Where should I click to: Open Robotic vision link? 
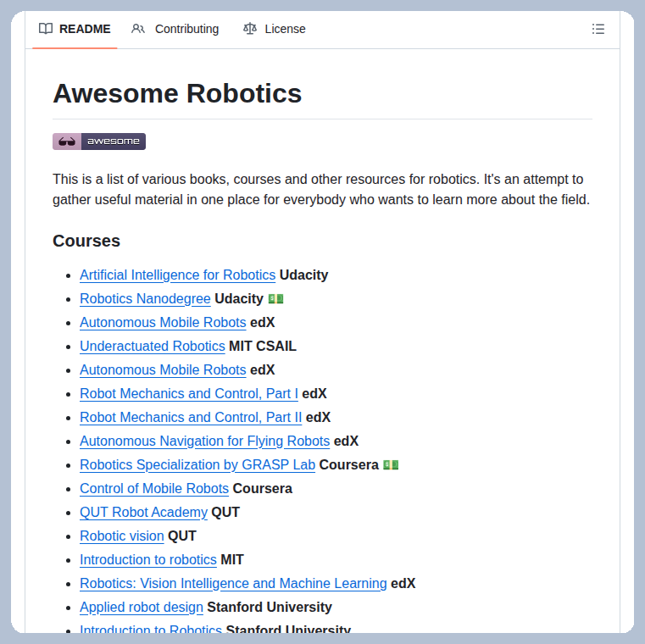[x=122, y=536]
